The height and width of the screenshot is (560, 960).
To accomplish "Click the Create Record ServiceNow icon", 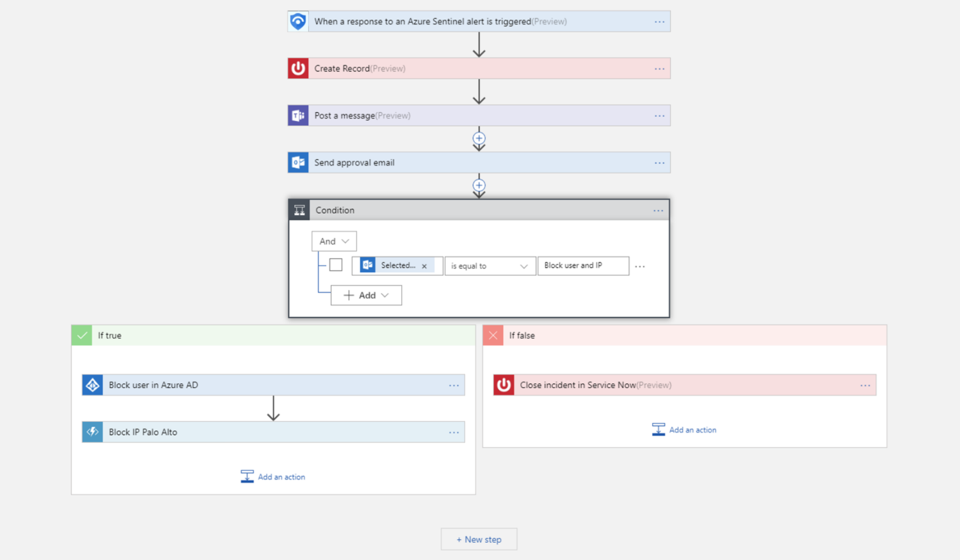I will pyautogui.click(x=298, y=68).
